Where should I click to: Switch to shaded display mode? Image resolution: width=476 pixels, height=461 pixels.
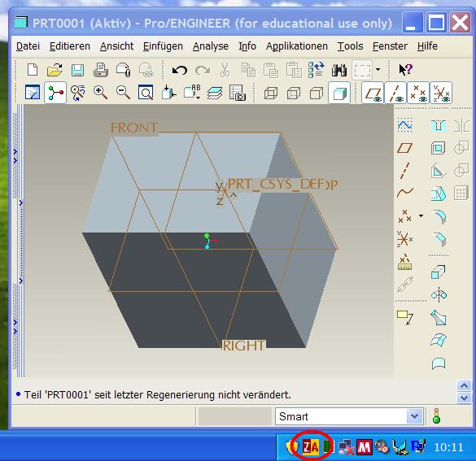coord(339,93)
